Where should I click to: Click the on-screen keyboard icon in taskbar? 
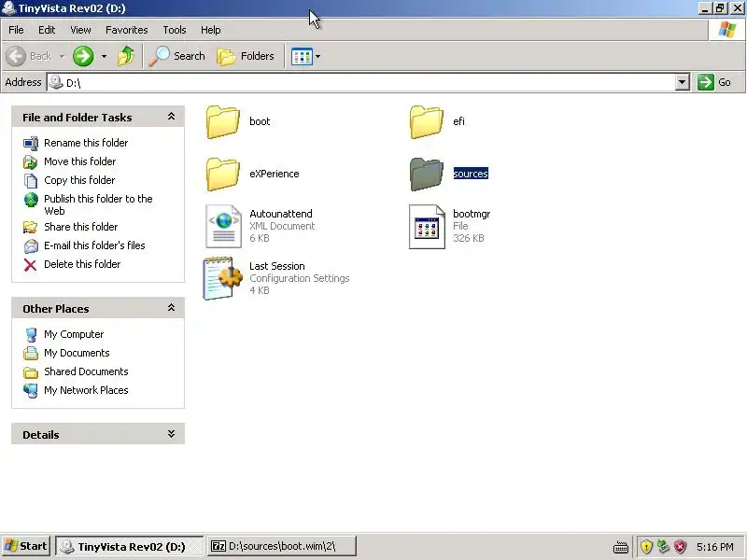click(620, 547)
